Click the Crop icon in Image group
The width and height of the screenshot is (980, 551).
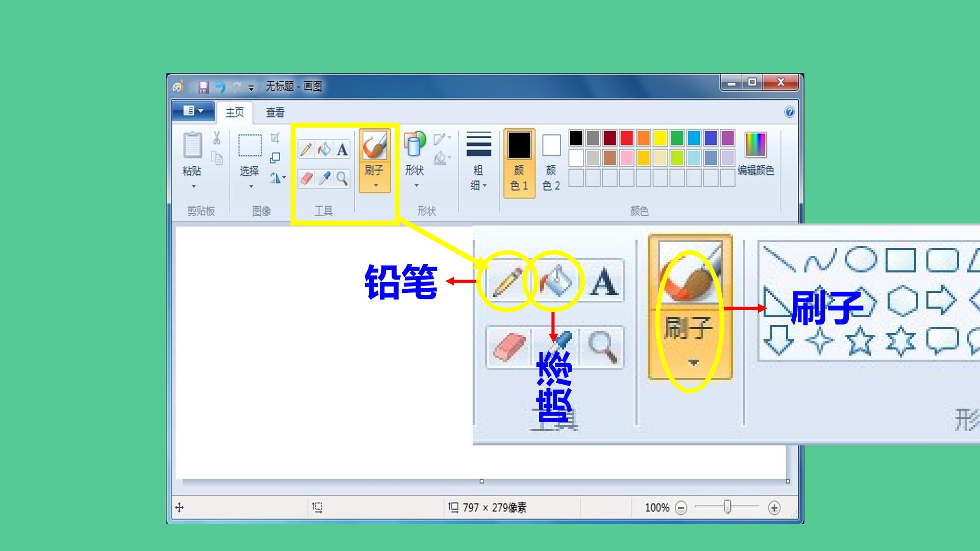click(275, 138)
